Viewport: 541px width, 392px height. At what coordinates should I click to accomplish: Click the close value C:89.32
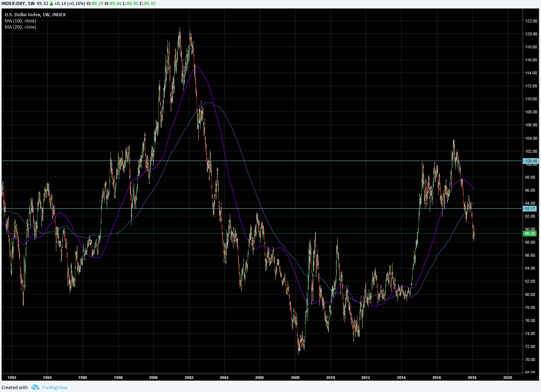click(x=148, y=4)
